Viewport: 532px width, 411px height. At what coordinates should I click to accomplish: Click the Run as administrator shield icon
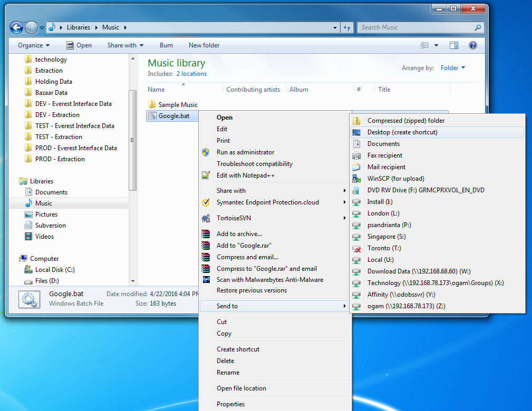[206, 152]
